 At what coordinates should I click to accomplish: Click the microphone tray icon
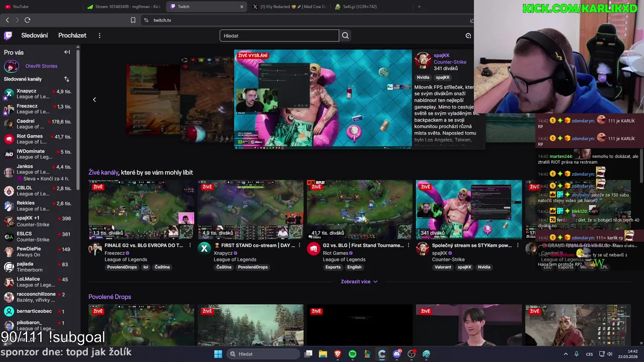click(x=577, y=354)
